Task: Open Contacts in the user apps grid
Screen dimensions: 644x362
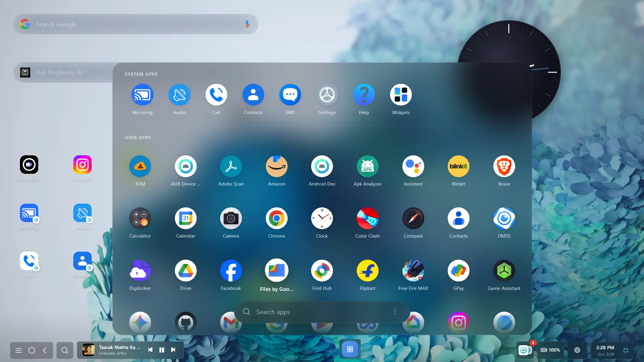Action: [458, 218]
